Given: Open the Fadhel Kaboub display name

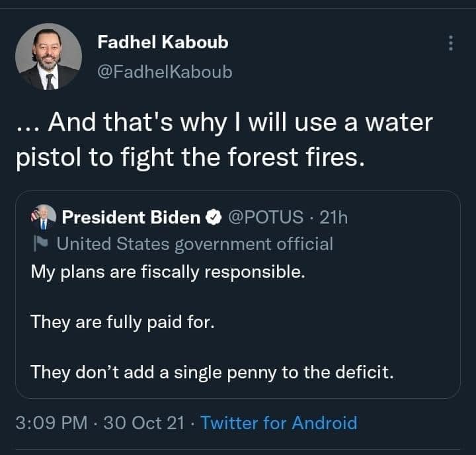Looking at the screenshot, I should point(163,42).
